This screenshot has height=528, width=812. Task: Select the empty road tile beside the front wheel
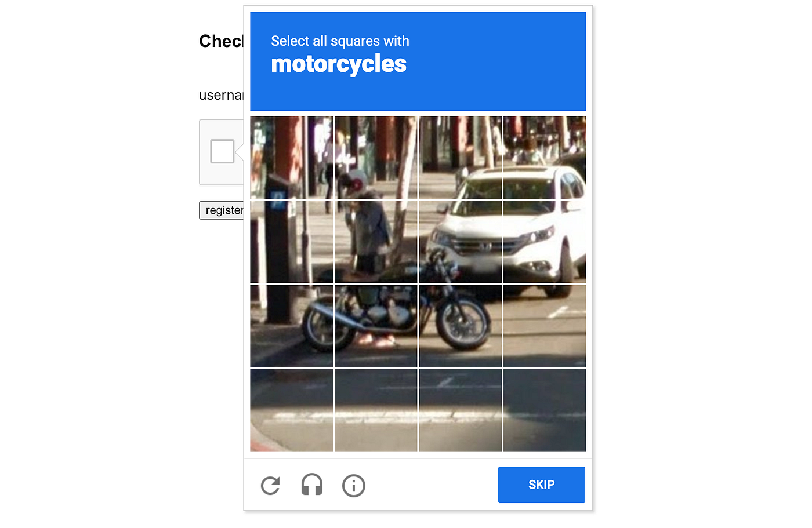[x=545, y=326]
